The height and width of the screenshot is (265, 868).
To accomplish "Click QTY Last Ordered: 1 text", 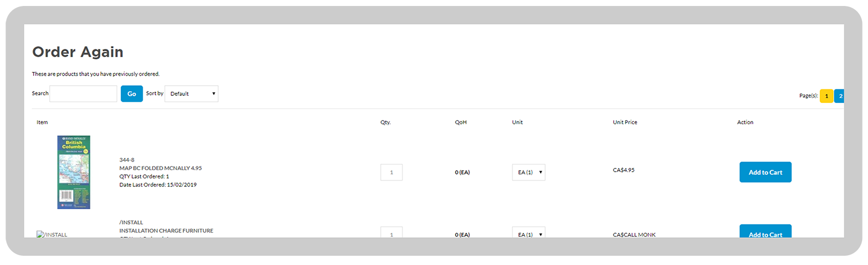I will (144, 177).
